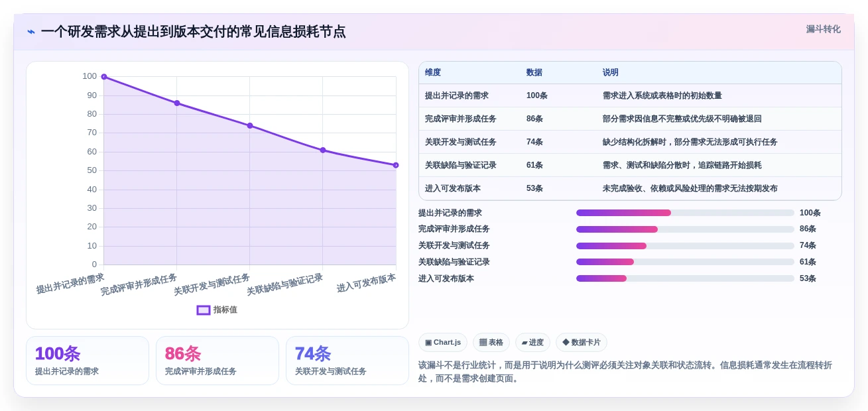Click the 74条 关联开发与测试任务 card
The image size is (868, 411).
pyautogui.click(x=347, y=361)
